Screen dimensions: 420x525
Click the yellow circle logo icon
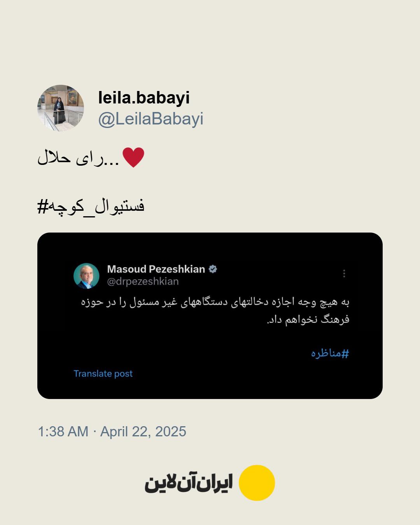pos(257,483)
